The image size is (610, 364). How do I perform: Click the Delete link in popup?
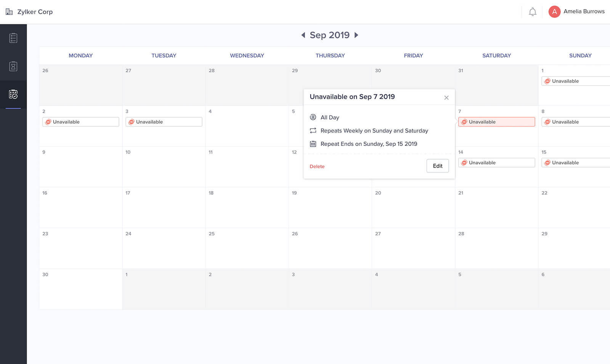[x=317, y=166]
